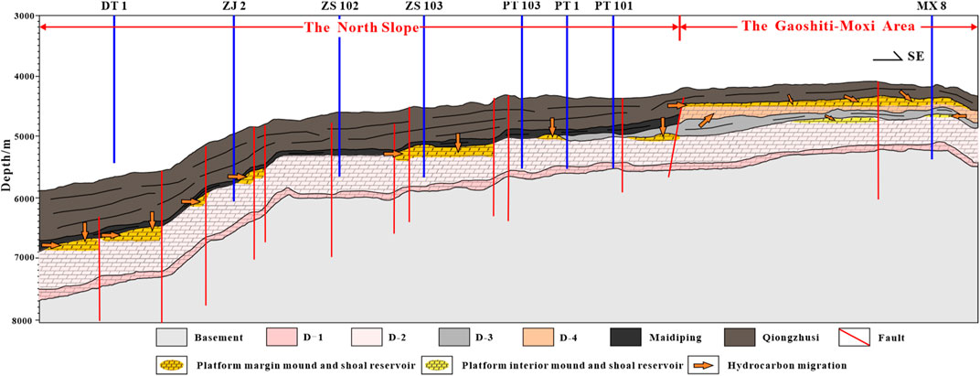Click the D-1 pink legend swatch

[282, 338]
